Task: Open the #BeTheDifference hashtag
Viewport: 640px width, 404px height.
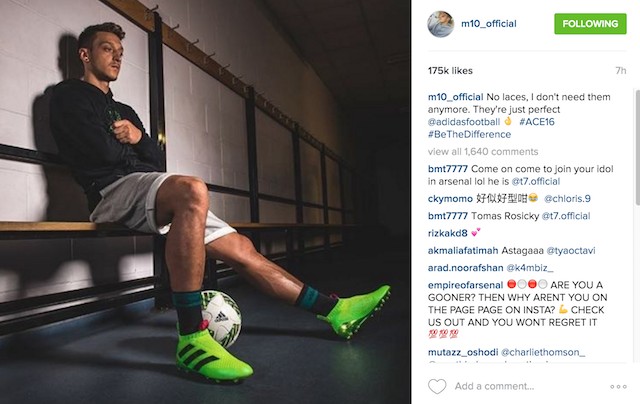Action: click(x=469, y=134)
